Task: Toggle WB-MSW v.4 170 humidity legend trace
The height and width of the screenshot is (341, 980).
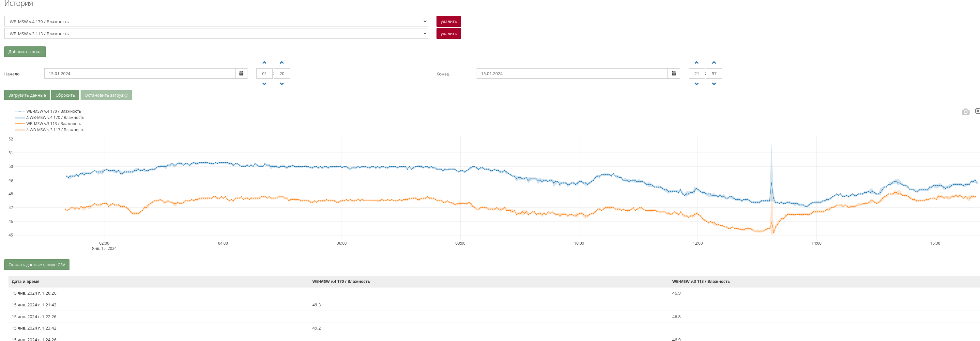Action: (48, 111)
